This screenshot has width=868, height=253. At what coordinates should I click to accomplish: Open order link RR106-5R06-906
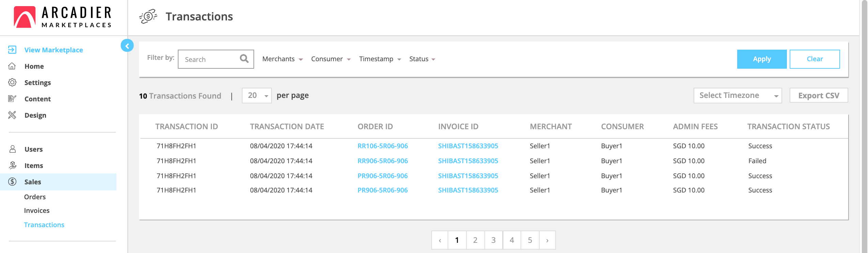[x=383, y=146]
